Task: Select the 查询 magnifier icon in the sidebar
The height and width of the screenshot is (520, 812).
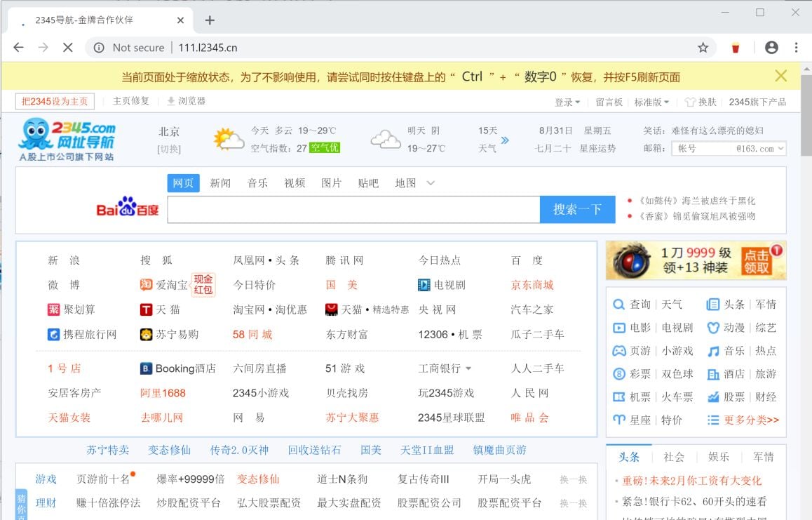Action: tap(618, 305)
